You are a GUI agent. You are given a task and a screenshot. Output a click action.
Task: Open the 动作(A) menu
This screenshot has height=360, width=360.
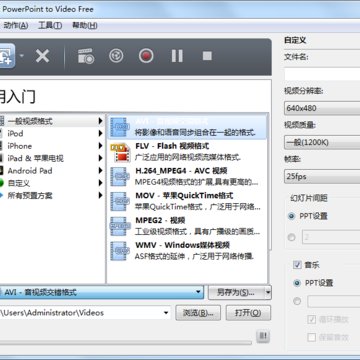tap(16, 26)
